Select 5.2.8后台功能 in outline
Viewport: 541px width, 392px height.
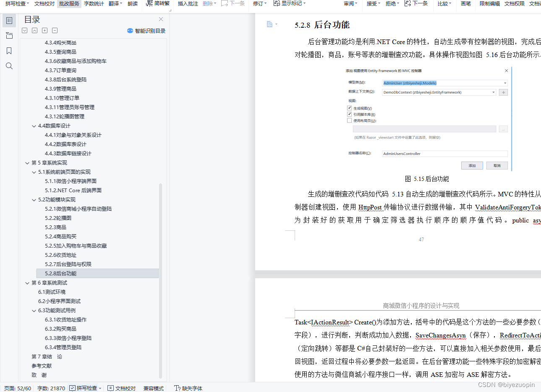pyautogui.click(x=97, y=274)
